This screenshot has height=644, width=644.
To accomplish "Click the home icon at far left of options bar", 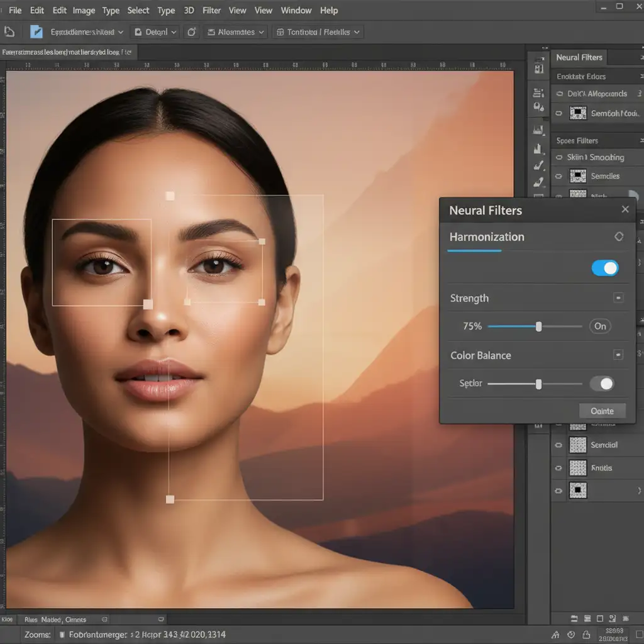I will pyautogui.click(x=9, y=31).
